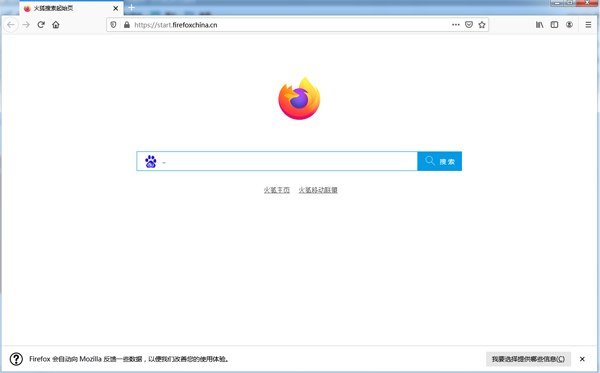This screenshot has width=600, height=373.
Task: Show tracking protection shield info
Action: point(113,25)
